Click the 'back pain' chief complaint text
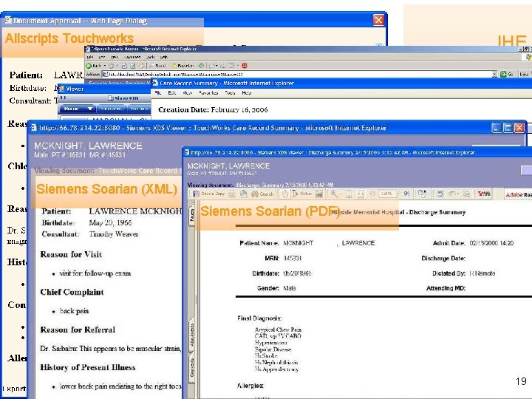The width and height of the screenshot is (532, 399). pos(74,311)
